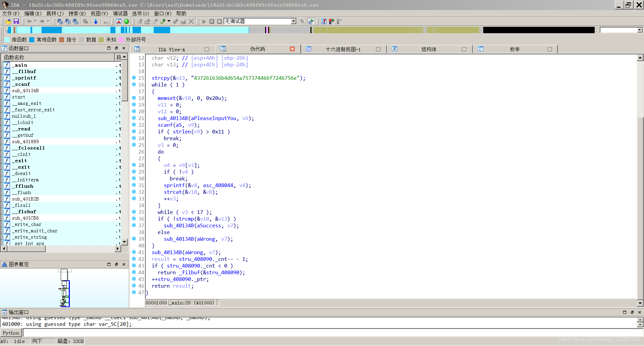This screenshot has height=346, width=644.
Task: Click the convert-to-code toolbar icon
Action: click(140, 21)
